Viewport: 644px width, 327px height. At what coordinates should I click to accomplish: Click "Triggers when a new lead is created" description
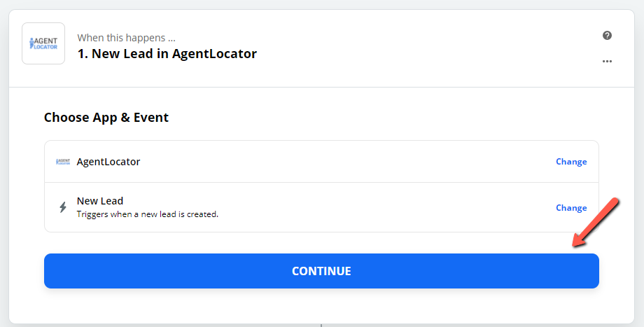coord(148,214)
